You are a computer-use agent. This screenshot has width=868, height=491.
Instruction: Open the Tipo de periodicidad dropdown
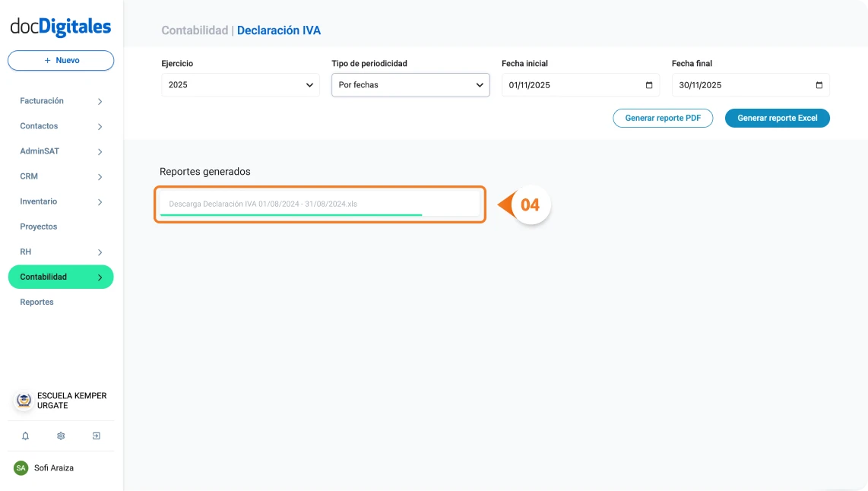pos(410,85)
